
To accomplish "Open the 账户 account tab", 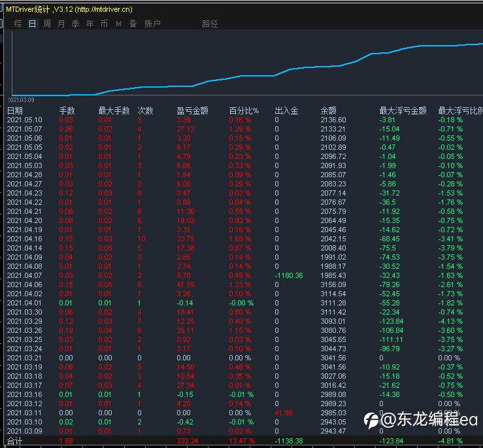I will (152, 24).
